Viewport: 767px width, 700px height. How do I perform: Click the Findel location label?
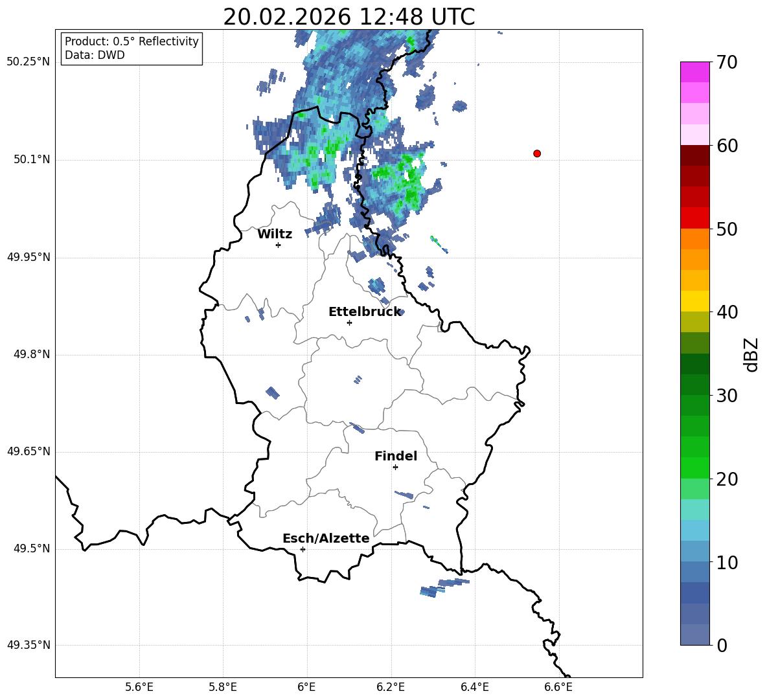click(396, 456)
